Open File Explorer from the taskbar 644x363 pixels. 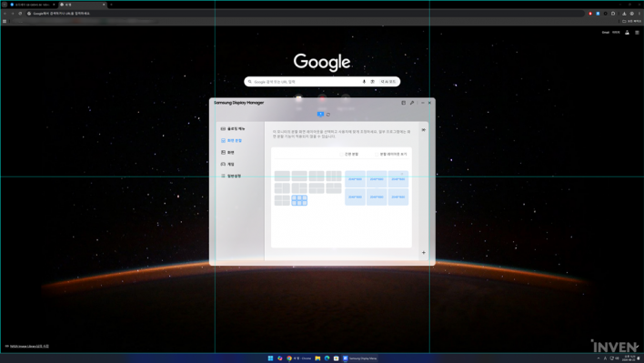point(317,358)
